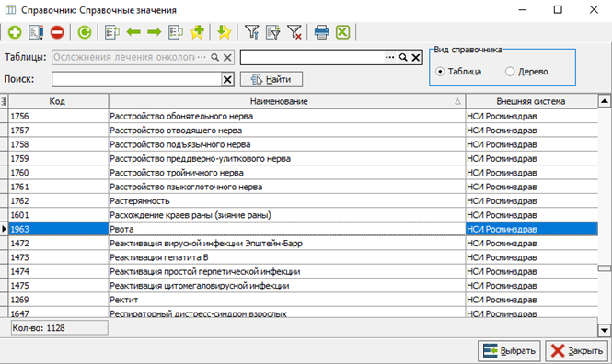This screenshot has height=364, width=612.
Task: Click the 'Кол-во: 1128' status field
Action: [59, 328]
